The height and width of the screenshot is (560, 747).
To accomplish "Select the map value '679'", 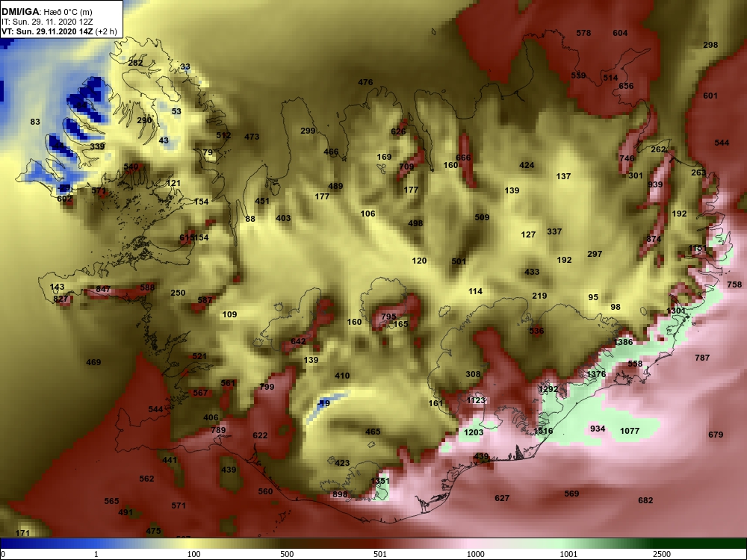I will click(716, 435).
